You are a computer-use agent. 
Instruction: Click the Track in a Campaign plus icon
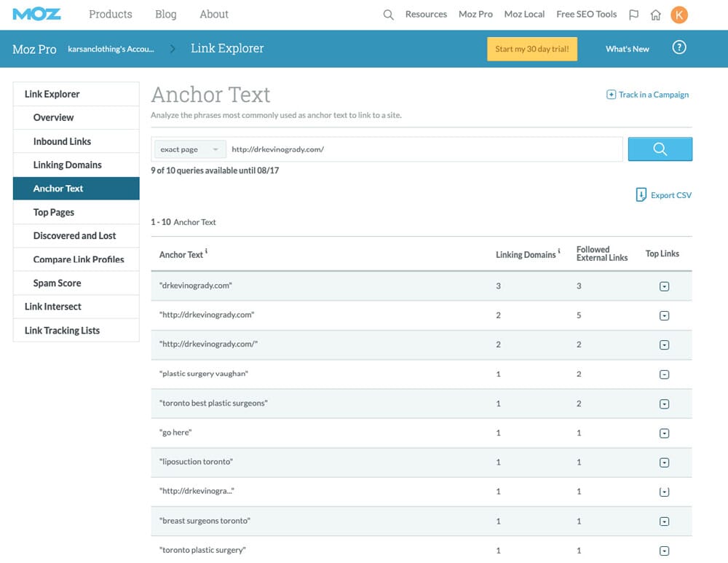pyautogui.click(x=611, y=95)
